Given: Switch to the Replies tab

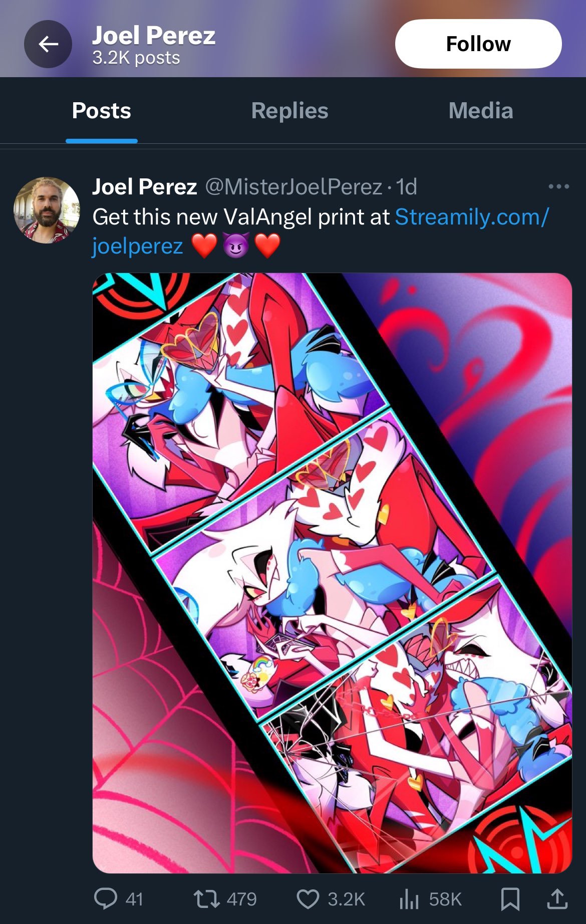Looking at the screenshot, I should (x=289, y=111).
